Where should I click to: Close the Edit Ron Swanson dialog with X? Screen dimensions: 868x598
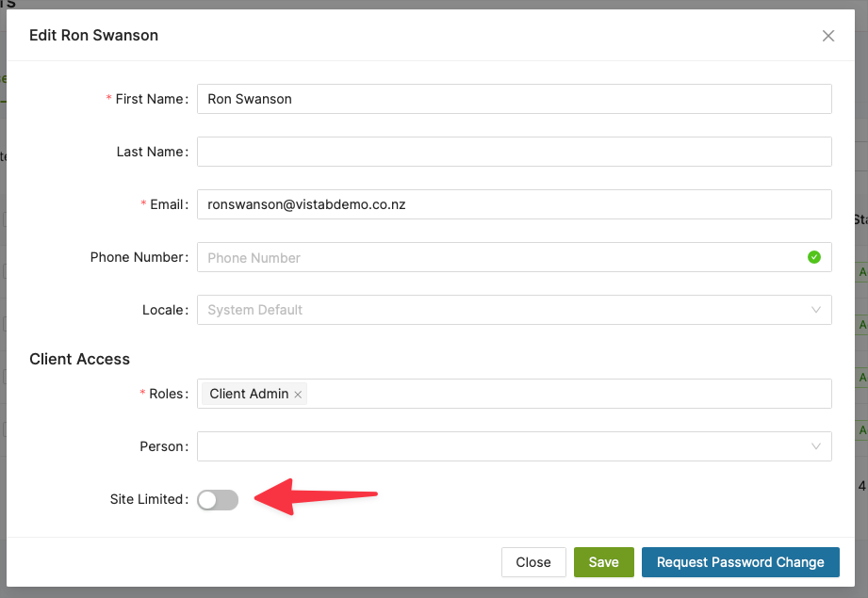828,36
